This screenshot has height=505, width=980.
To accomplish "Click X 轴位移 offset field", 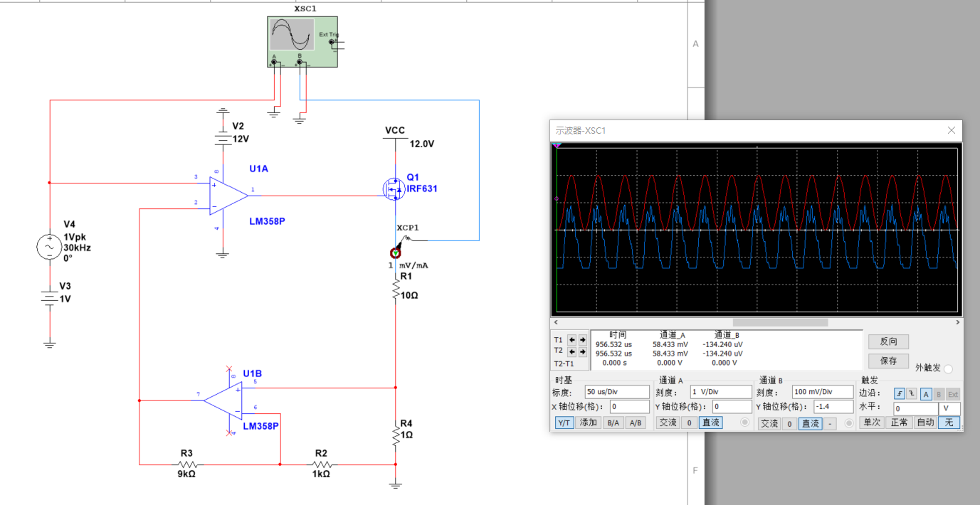I will (630, 407).
